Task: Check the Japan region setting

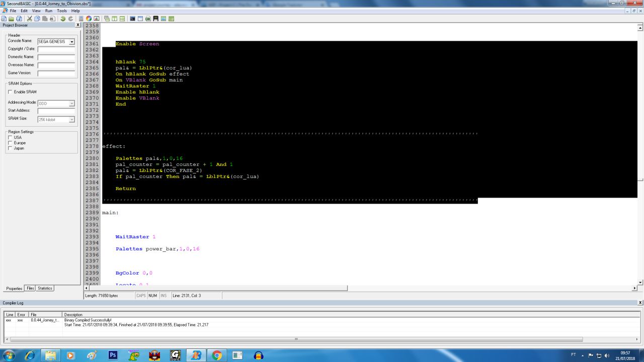Action: coord(10,148)
